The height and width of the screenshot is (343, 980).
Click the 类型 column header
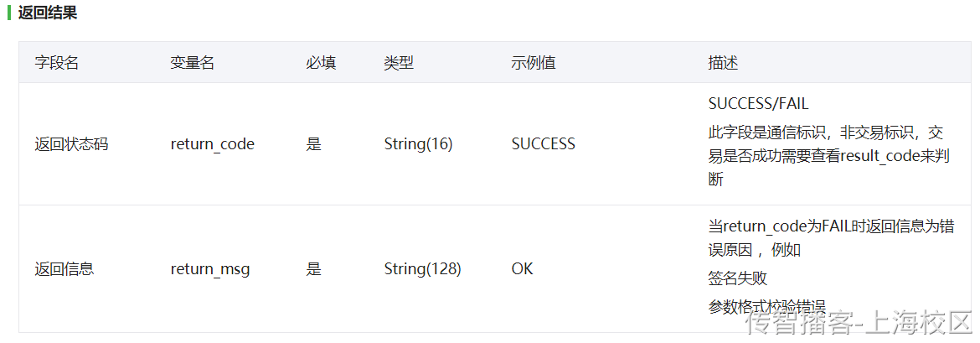pyautogui.click(x=399, y=63)
